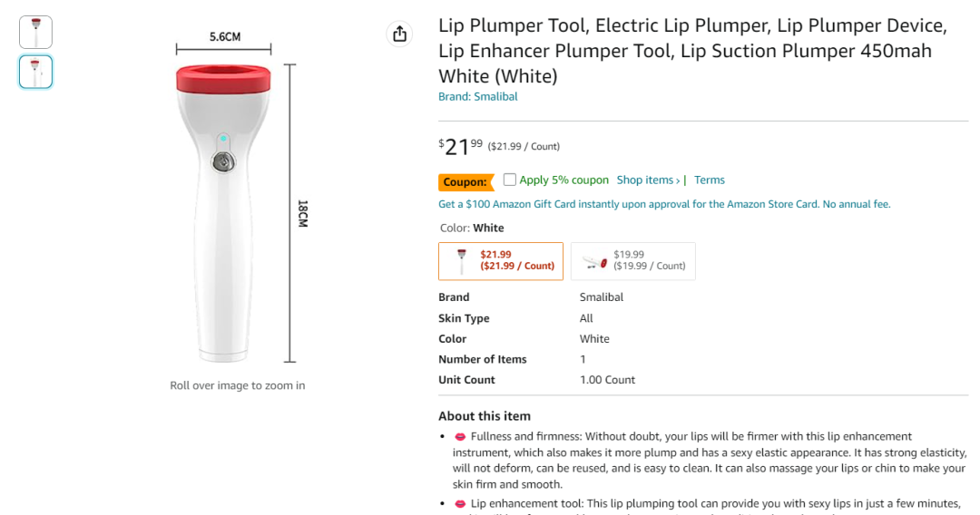
Task: Open the coupon Terms link
Action: click(710, 180)
